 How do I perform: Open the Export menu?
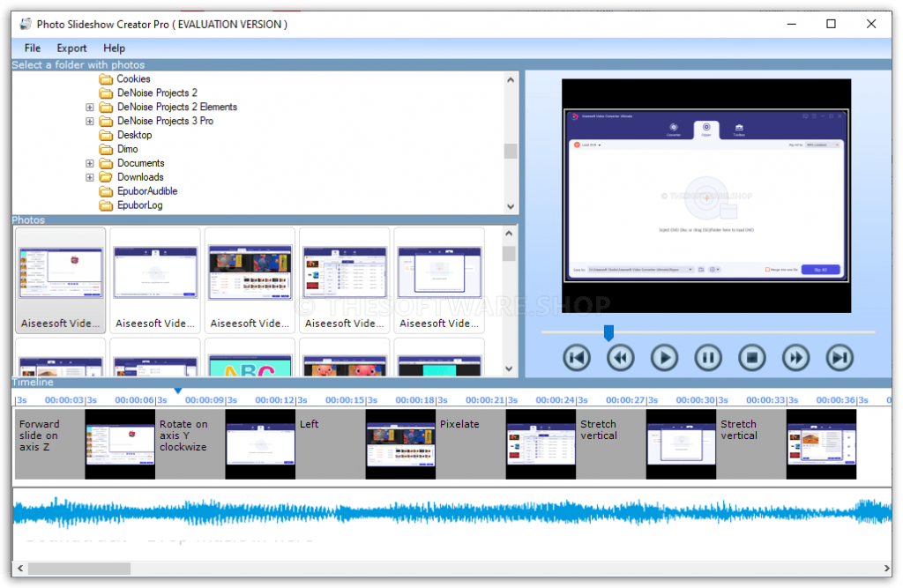71,48
